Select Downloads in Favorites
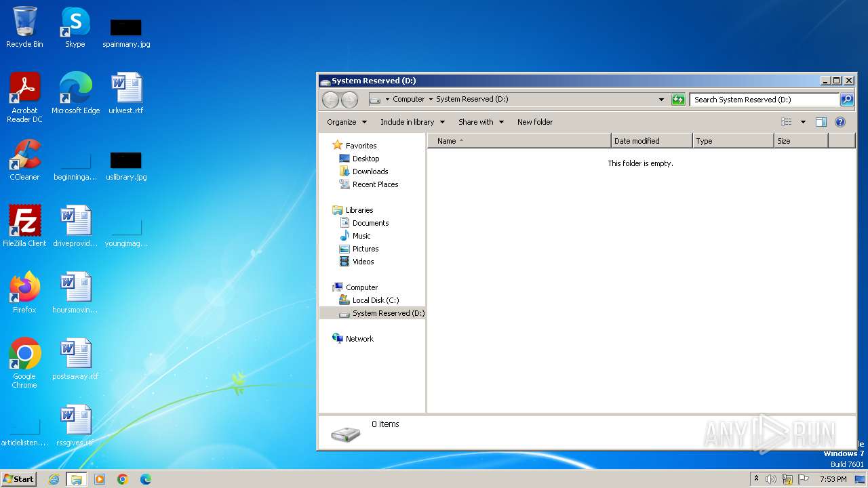Screen dimensions: 868x488 [370, 171]
